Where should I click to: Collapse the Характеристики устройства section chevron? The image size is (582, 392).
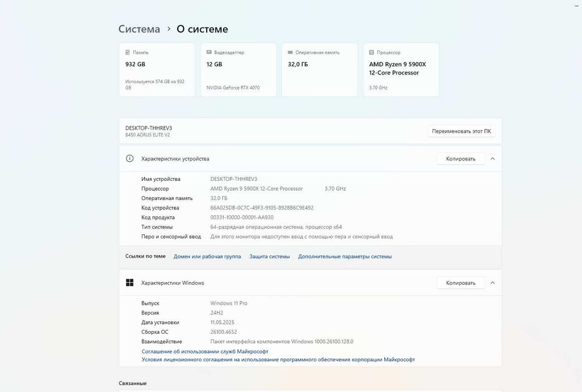(492, 159)
